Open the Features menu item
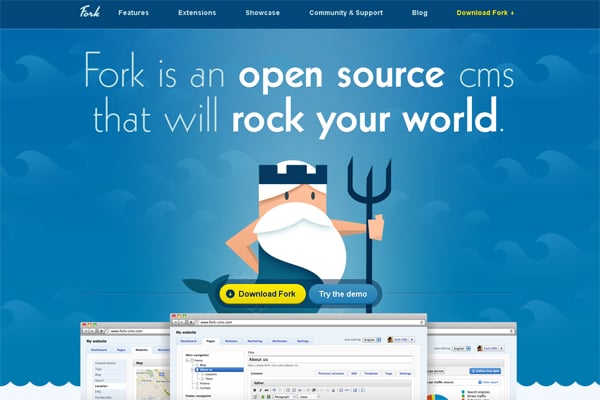This screenshot has height=400, width=600. pos(134,13)
